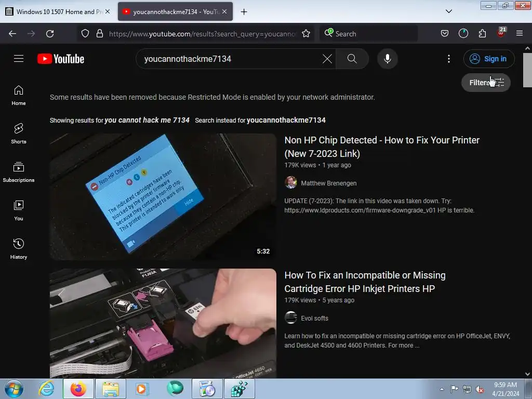The image size is (532, 399).
Task: Open a new browser tab
Action: tap(244, 12)
